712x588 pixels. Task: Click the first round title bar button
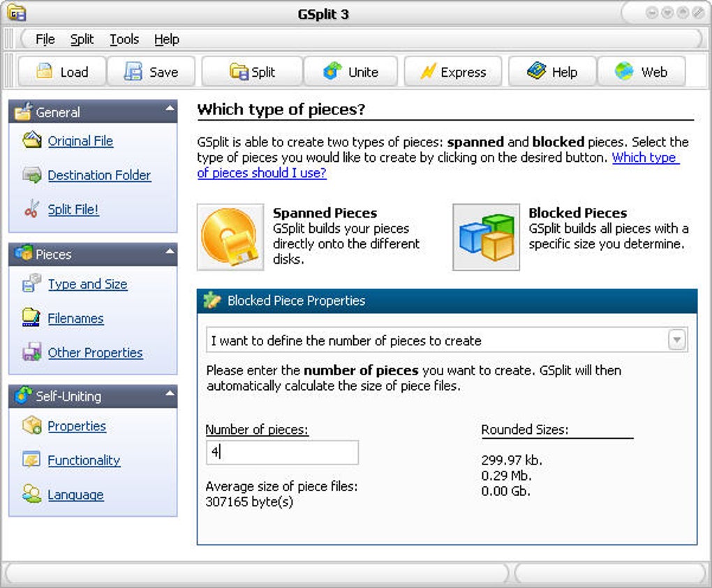tap(651, 13)
